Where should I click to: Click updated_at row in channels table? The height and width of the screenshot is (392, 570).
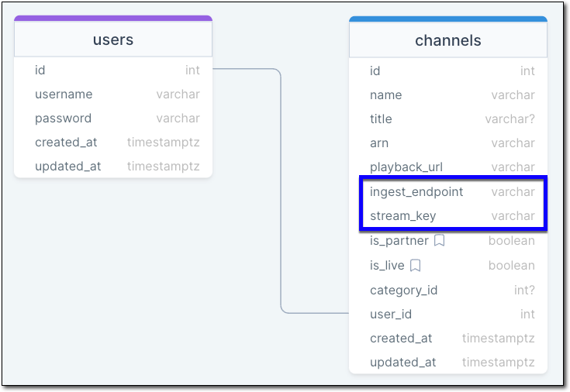448,362
